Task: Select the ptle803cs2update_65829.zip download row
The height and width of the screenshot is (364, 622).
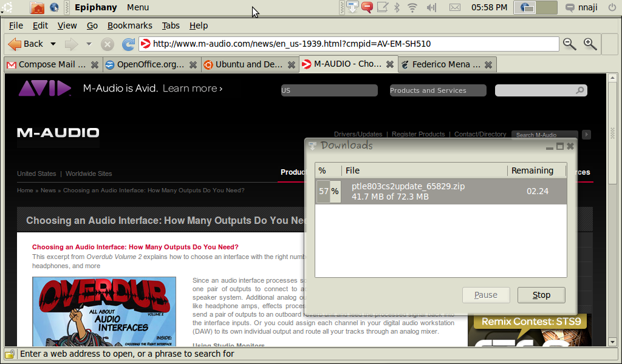Action: tap(441, 191)
